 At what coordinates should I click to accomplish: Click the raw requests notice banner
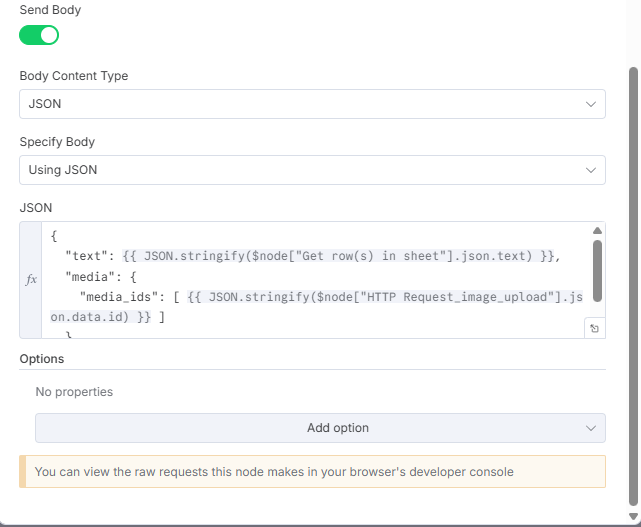(x=312, y=472)
